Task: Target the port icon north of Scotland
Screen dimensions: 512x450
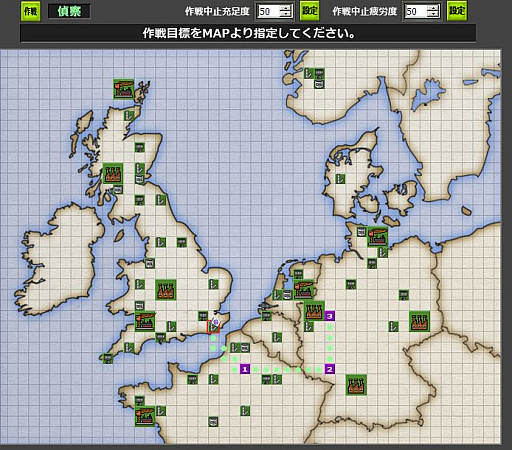Action: 124,89
